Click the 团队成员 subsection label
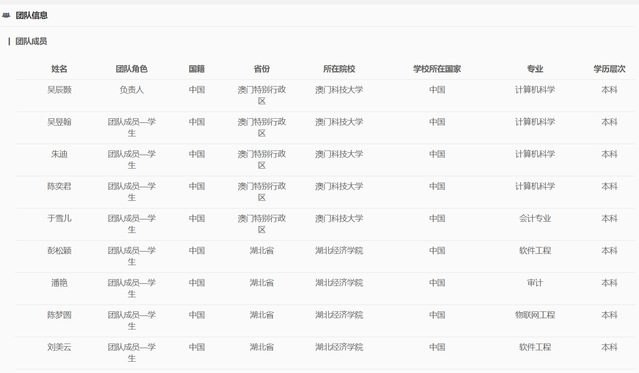The height and width of the screenshot is (373, 639). coord(31,41)
